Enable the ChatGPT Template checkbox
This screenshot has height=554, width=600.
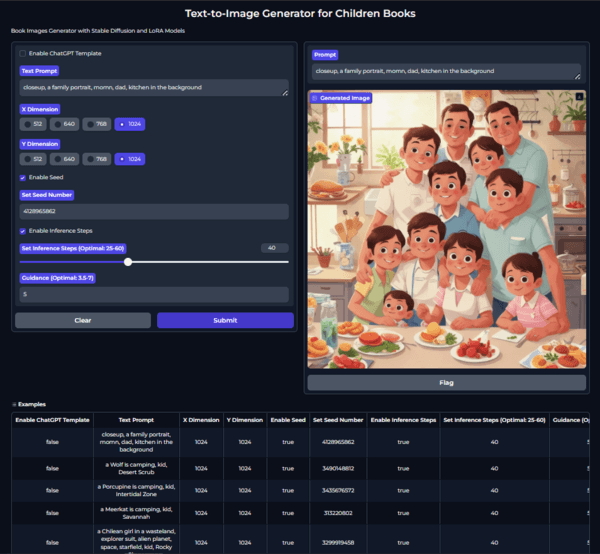[x=23, y=54]
